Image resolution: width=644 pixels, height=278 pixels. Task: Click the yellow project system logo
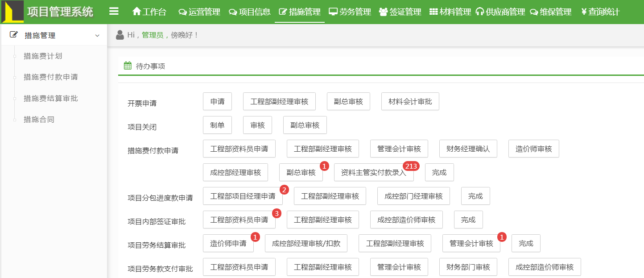click(x=12, y=12)
